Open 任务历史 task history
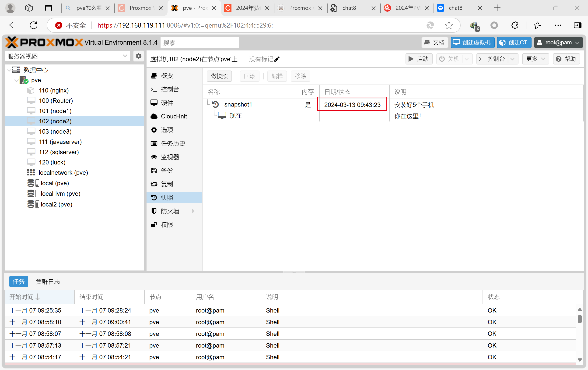The width and height of the screenshot is (588, 370). (174, 143)
